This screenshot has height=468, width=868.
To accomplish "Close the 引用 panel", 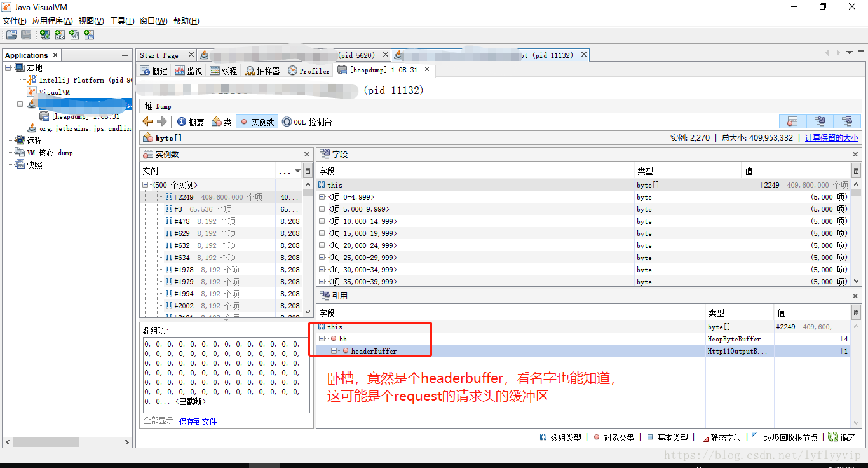I will coord(855,296).
